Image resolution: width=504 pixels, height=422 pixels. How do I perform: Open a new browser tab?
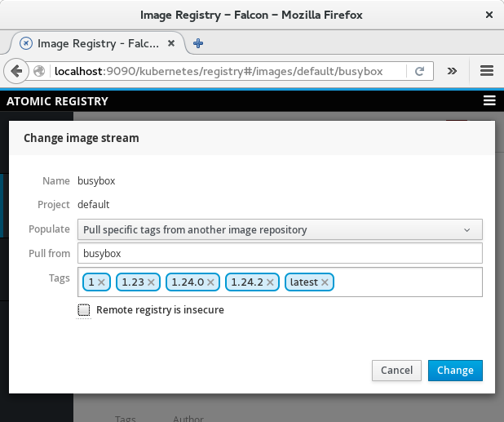coord(198,43)
